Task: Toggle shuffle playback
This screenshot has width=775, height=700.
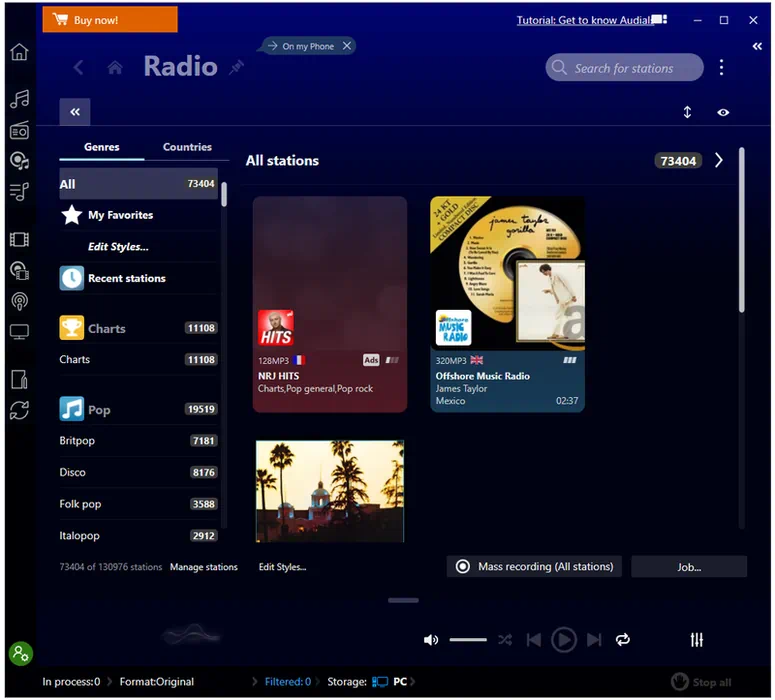Action: (x=505, y=640)
